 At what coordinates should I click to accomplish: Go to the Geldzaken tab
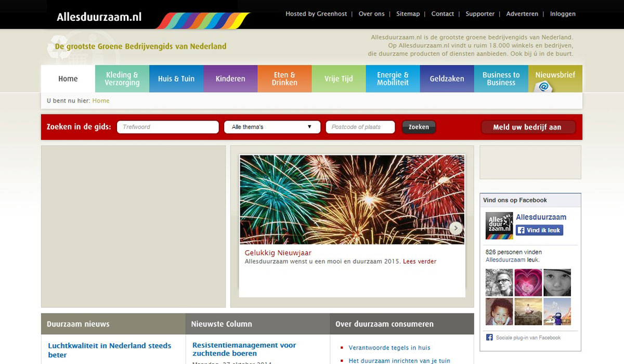click(x=447, y=79)
